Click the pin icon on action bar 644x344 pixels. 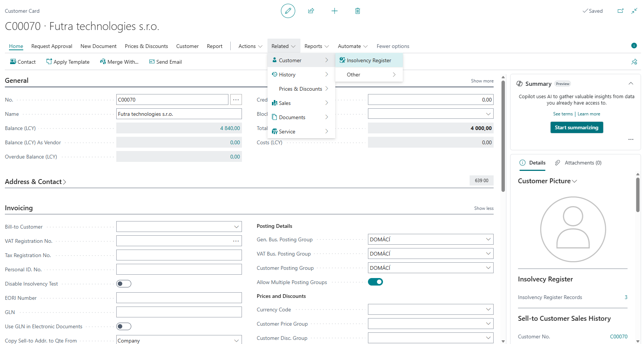point(634,62)
